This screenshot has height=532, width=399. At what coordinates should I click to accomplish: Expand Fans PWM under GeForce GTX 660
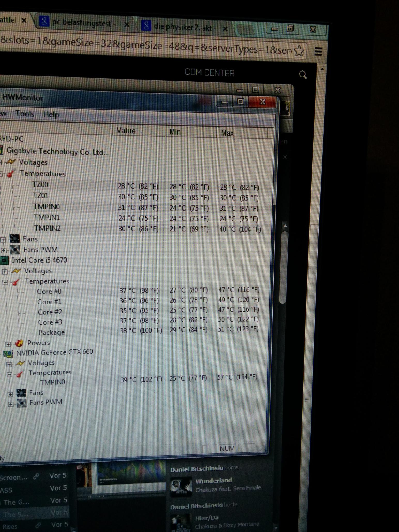(11, 404)
